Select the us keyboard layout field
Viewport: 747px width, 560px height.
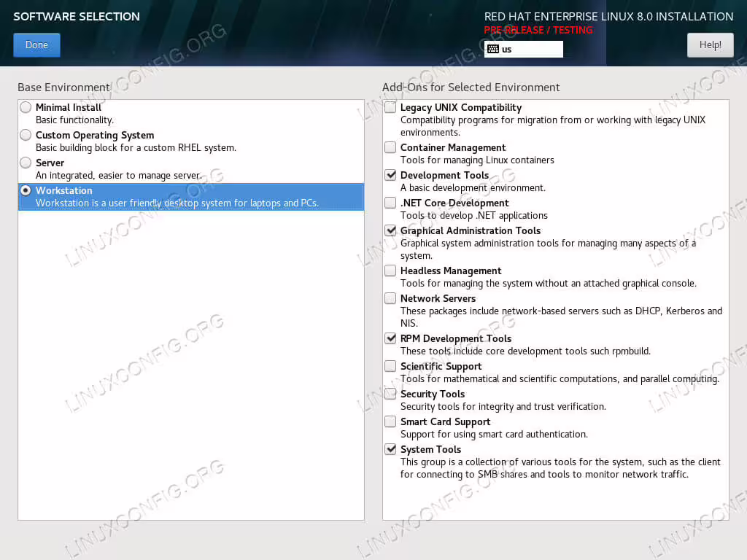click(x=523, y=49)
